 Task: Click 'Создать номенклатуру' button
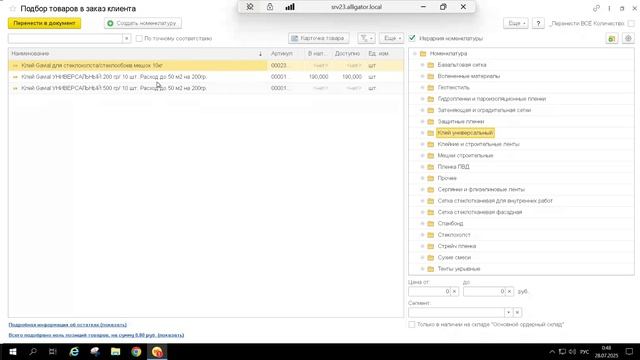pyautogui.click(x=143, y=23)
